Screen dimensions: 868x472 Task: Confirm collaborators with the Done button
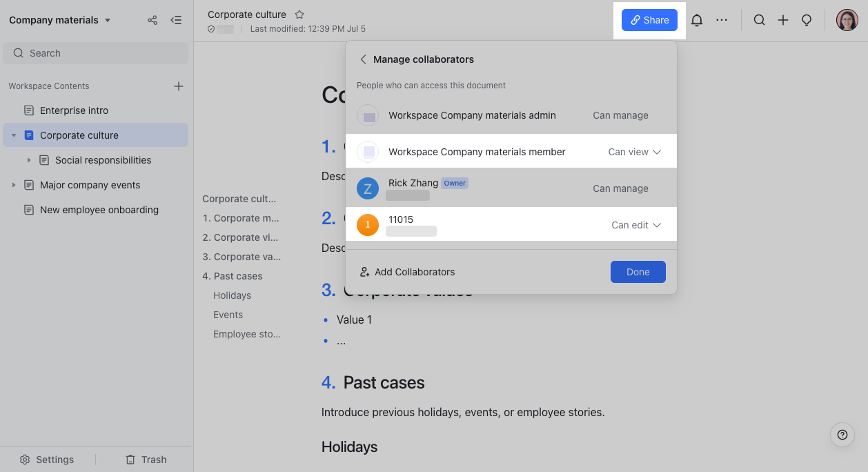(638, 272)
